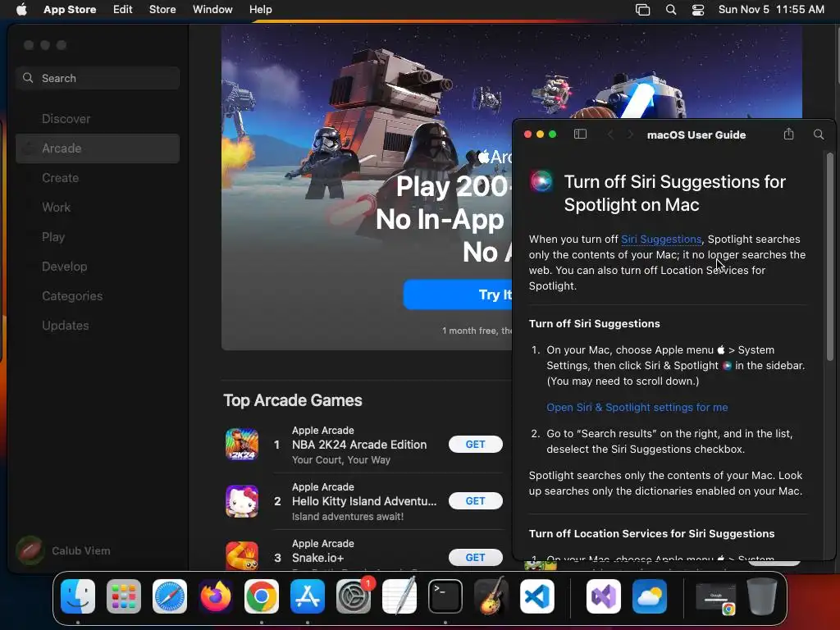Open Launchpad from the Dock
The image size is (840, 630).
(124, 596)
